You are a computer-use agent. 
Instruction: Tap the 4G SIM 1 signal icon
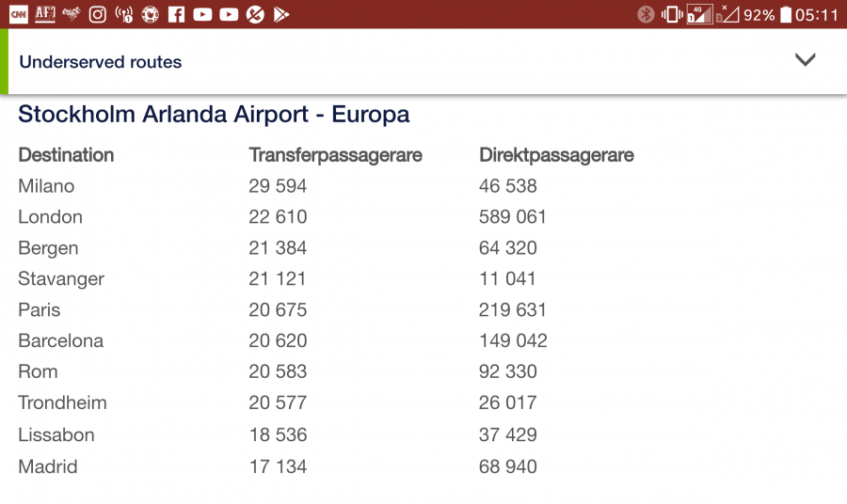(x=698, y=14)
